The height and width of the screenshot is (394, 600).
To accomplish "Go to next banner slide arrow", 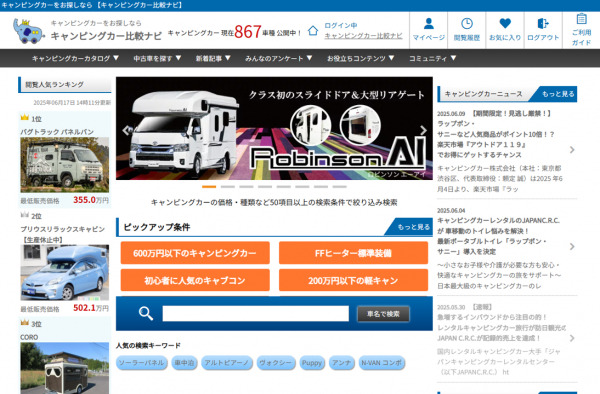I will pyautogui.click(x=423, y=130).
